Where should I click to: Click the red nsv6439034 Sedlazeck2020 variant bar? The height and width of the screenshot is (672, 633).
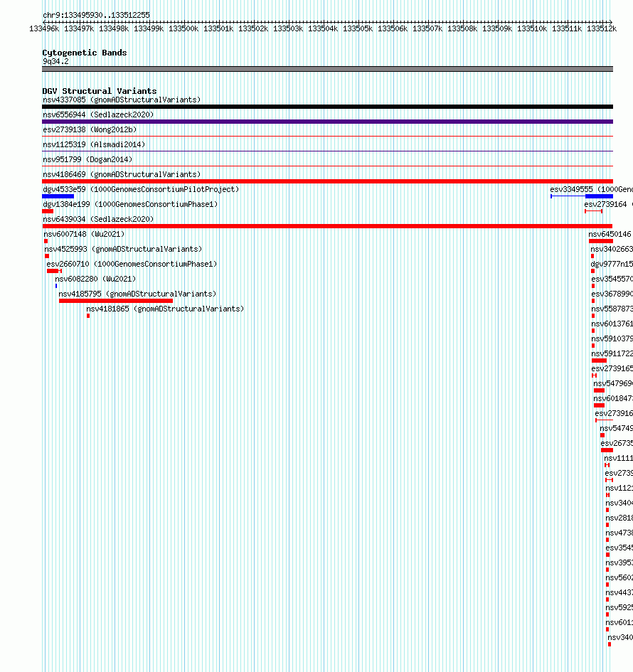point(327,226)
